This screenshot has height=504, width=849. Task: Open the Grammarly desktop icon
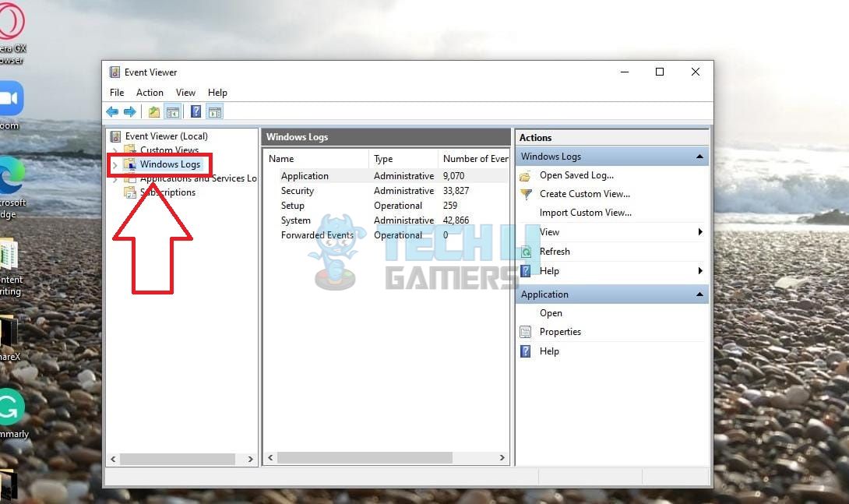(x=11, y=407)
